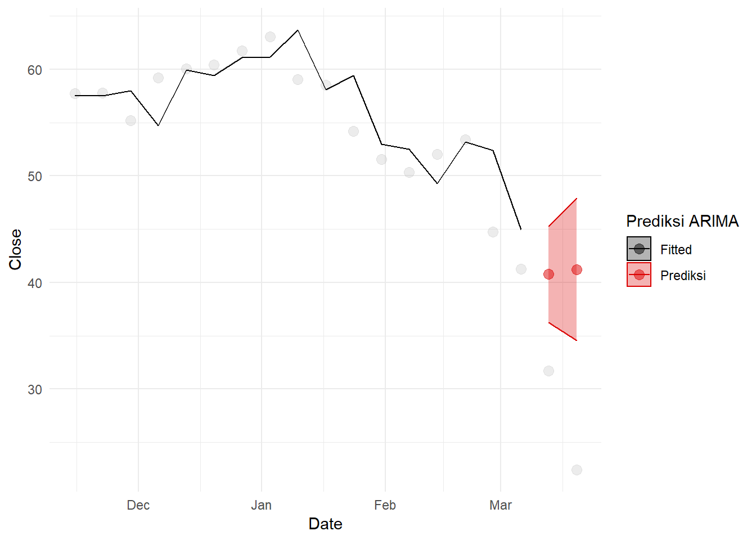Viewport: 756px width, 540px height.
Task: Click the leftmost gray data point
Action: click(x=75, y=93)
